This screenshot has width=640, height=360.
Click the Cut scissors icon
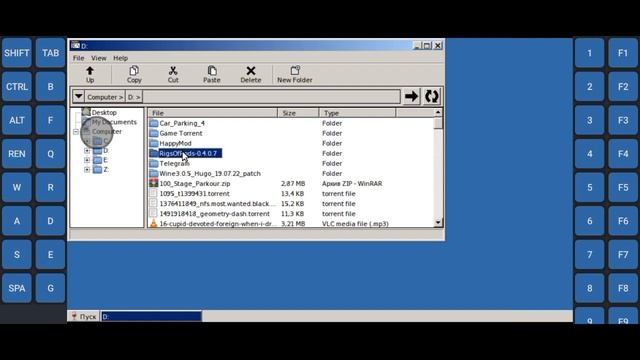click(x=173, y=71)
